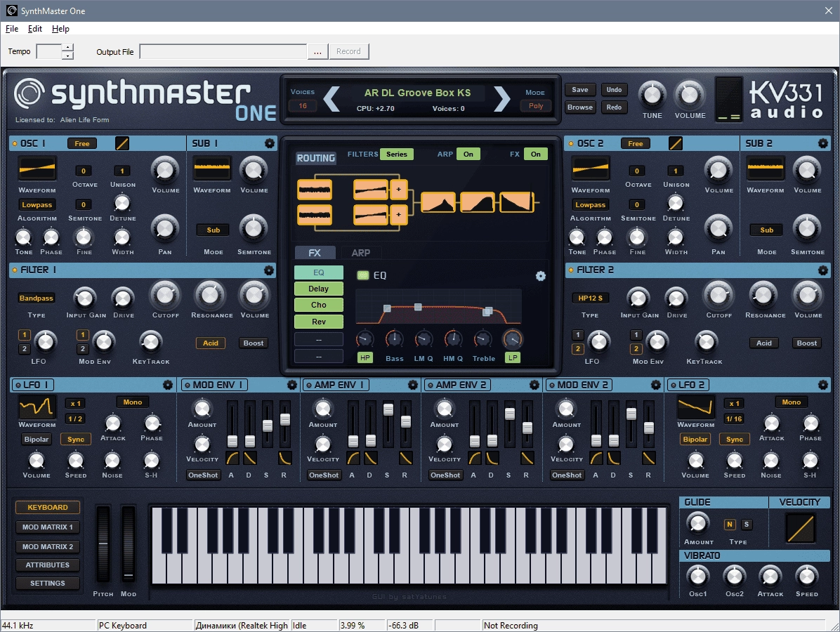Click the velocity curve display

[801, 528]
